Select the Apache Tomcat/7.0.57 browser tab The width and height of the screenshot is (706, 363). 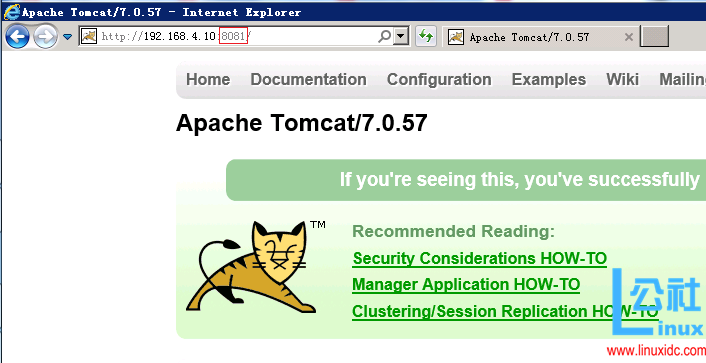click(539, 37)
